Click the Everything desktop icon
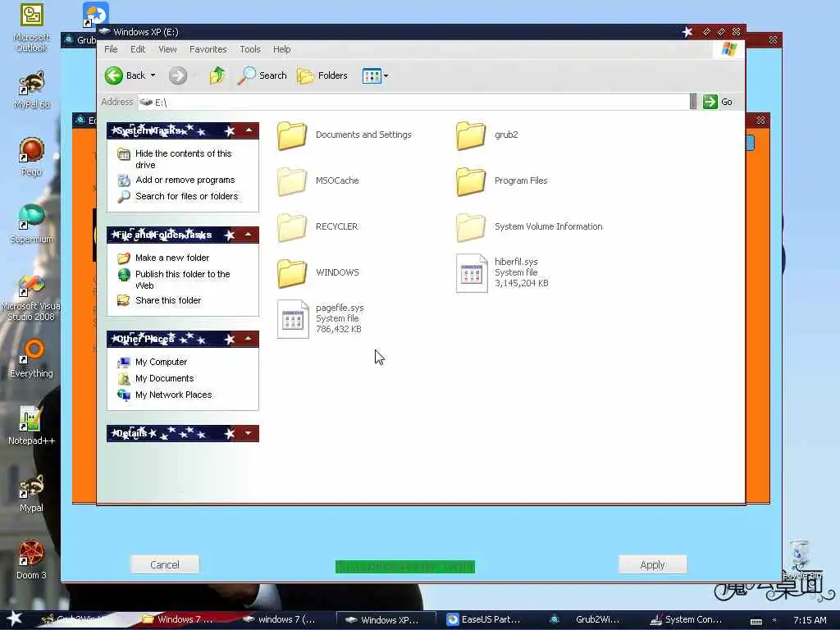Screen dimensions: 840x630 31,358
